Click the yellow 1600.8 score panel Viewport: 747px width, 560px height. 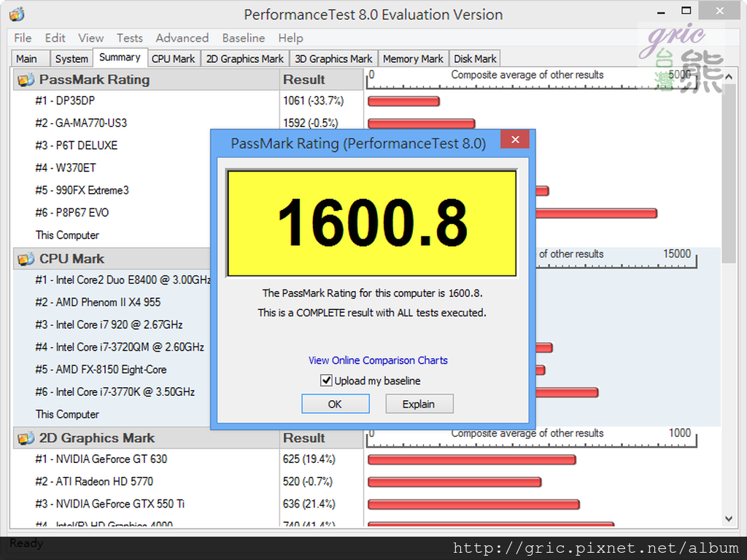[371, 223]
